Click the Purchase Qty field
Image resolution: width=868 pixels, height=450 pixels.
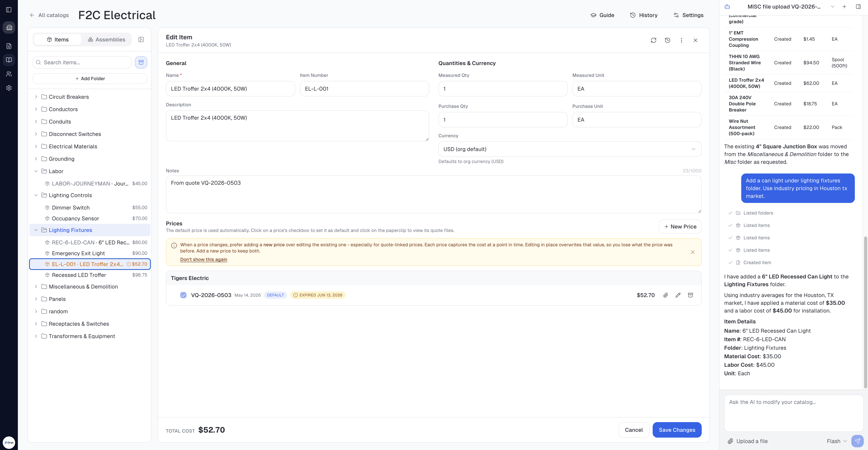[x=503, y=120]
